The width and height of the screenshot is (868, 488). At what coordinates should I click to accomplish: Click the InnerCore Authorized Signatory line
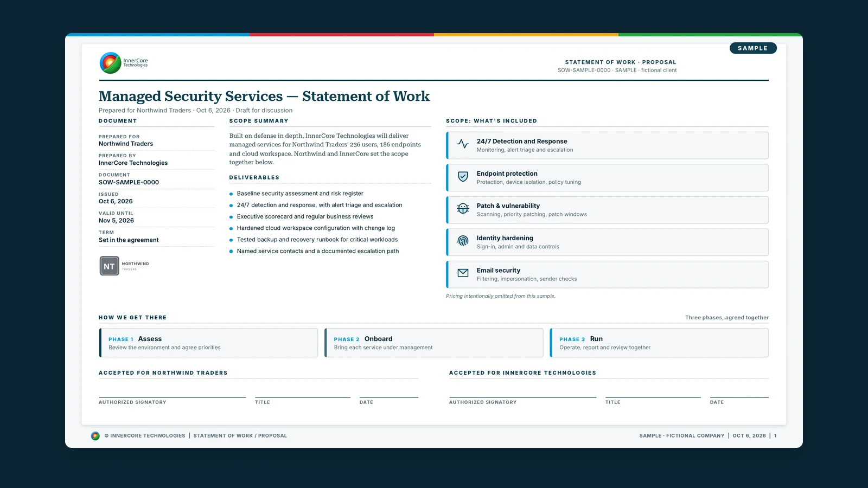522,397
